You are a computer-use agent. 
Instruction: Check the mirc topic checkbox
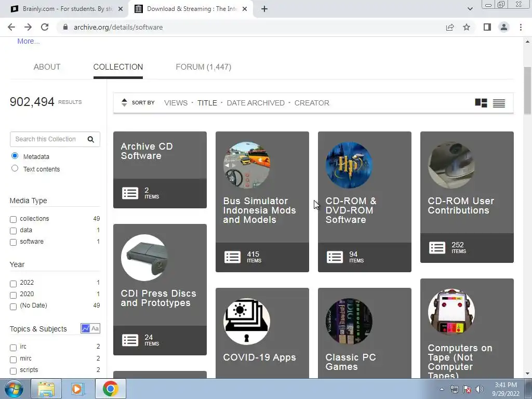(13, 360)
